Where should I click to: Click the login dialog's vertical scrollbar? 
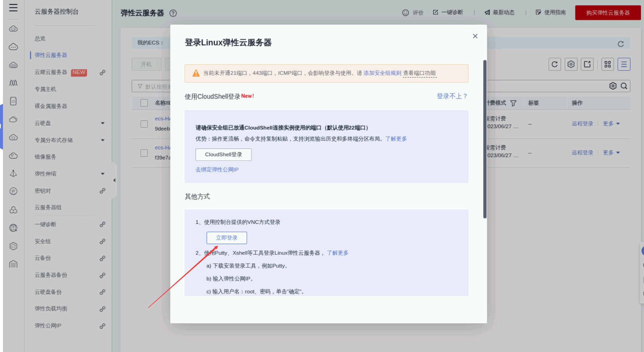(x=485, y=139)
